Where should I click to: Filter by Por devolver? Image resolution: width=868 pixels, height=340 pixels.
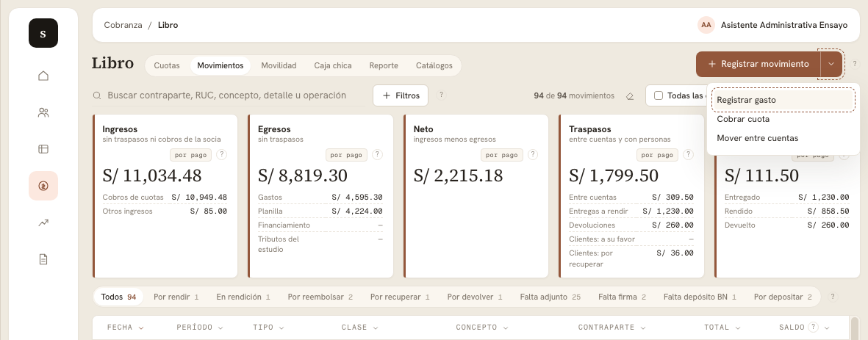[x=475, y=297]
